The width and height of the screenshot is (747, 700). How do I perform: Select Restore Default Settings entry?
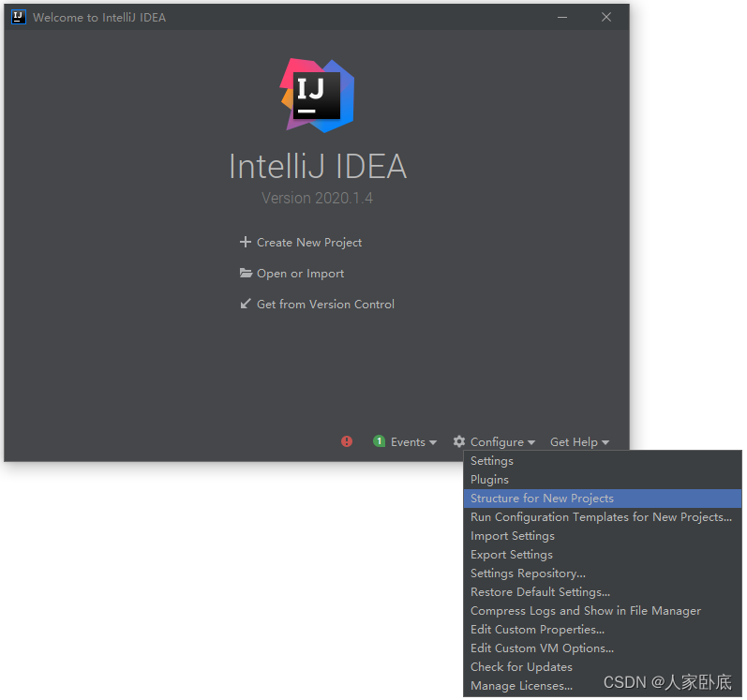(x=604, y=593)
